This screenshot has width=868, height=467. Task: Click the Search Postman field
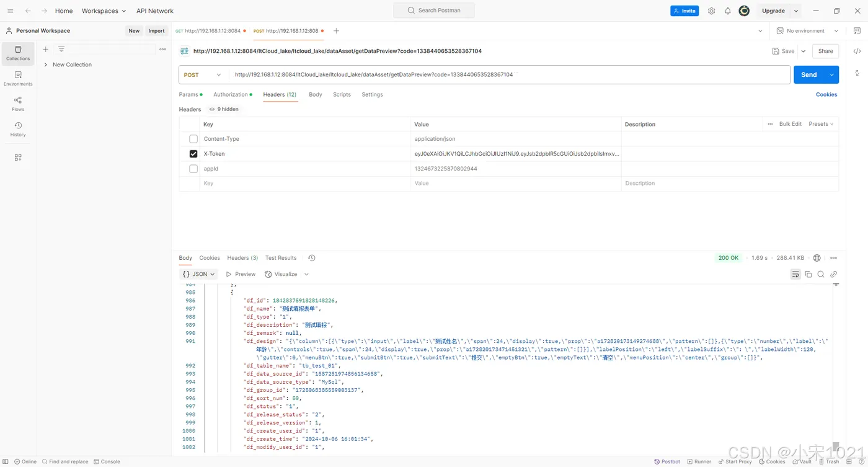434,11
